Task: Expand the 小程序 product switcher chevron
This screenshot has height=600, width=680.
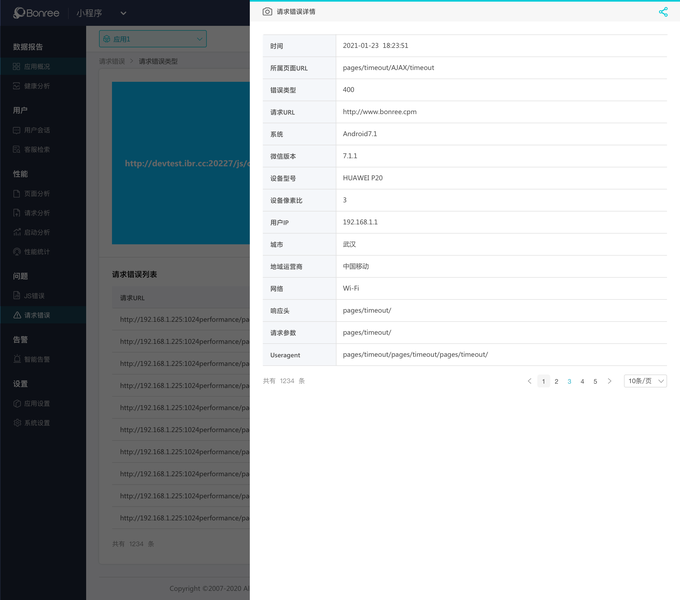Action: point(123,13)
